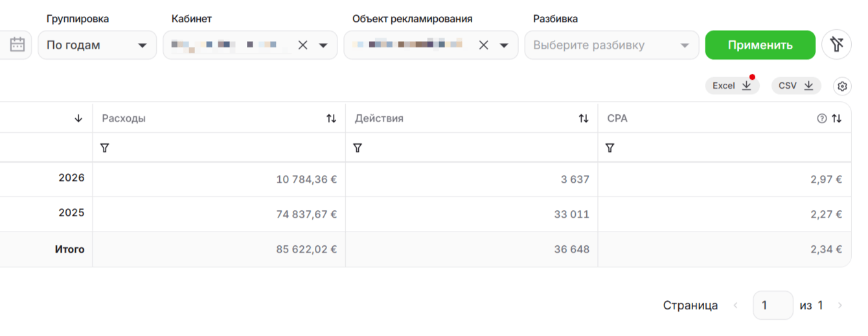Click the CPA value 2,97 €
Image resolution: width=868 pixels, height=336 pixels.
(x=826, y=179)
